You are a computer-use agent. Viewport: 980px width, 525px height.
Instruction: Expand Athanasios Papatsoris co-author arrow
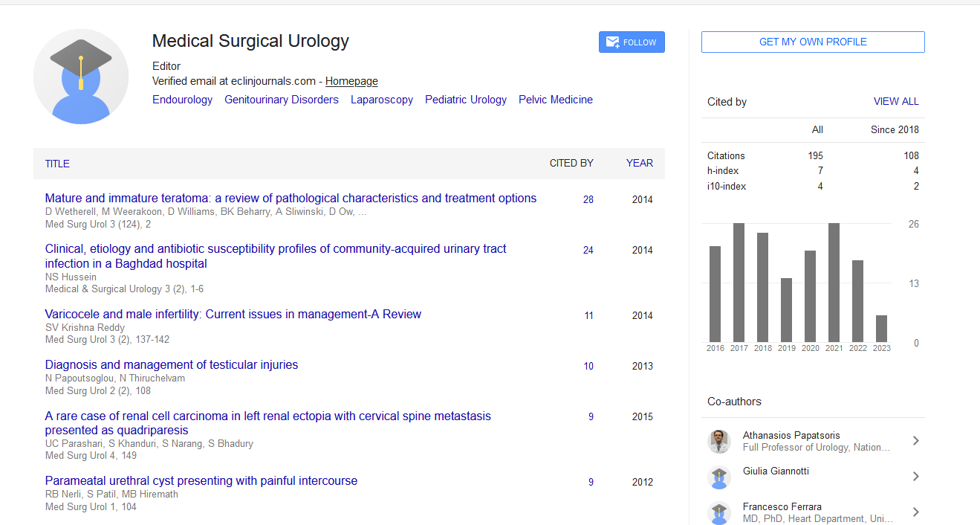click(915, 441)
